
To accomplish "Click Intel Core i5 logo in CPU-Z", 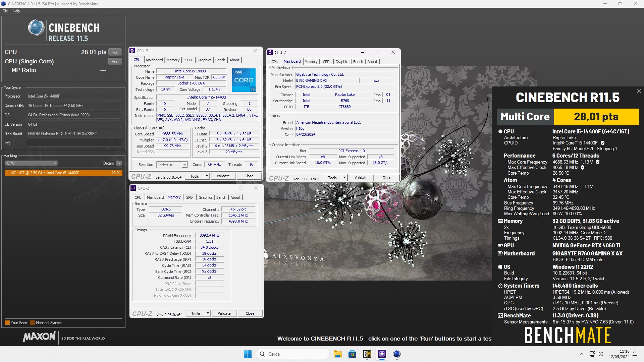I will click(244, 80).
